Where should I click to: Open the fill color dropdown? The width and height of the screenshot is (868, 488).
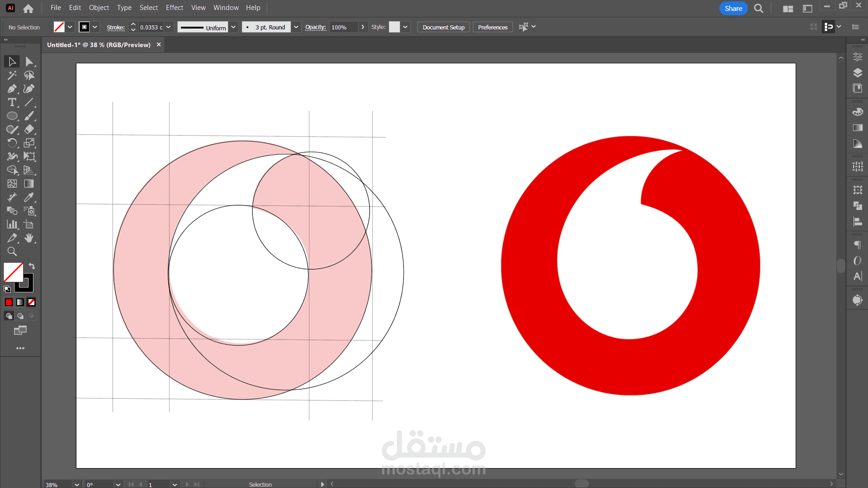coord(70,27)
